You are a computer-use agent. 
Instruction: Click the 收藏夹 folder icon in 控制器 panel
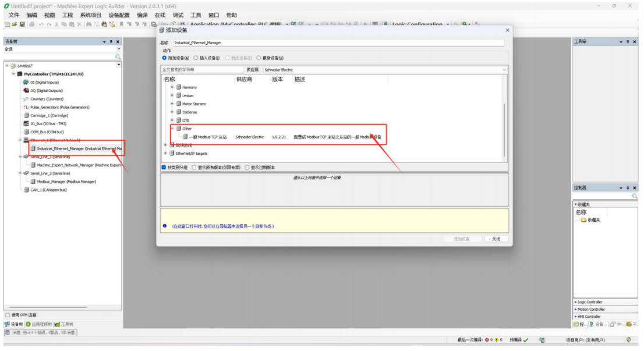583,221
